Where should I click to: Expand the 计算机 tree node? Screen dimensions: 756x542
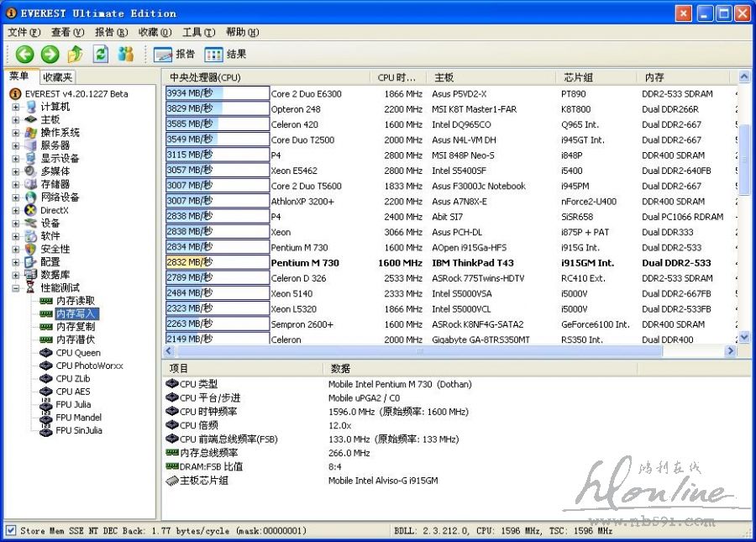coord(15,107)
